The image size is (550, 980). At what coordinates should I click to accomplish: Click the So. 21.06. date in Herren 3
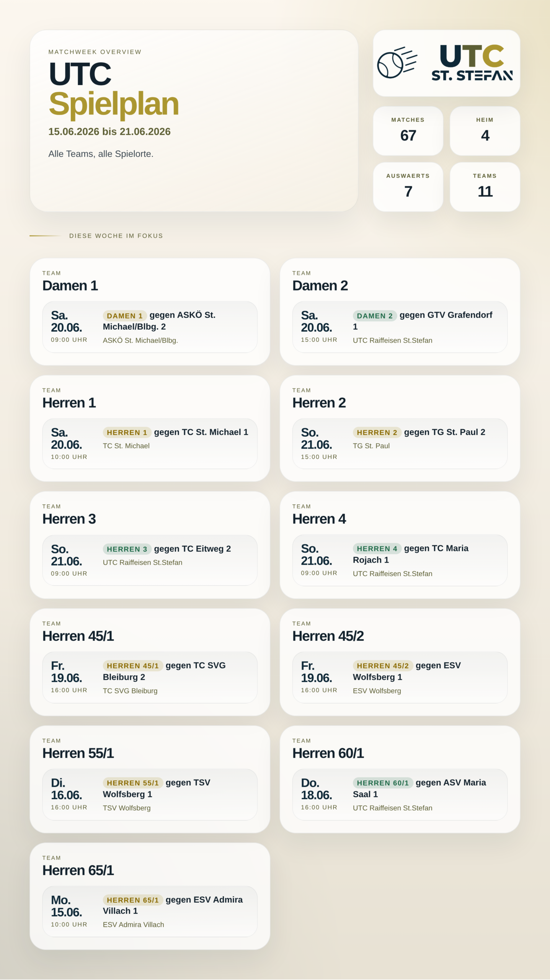(x=67, y=555)
